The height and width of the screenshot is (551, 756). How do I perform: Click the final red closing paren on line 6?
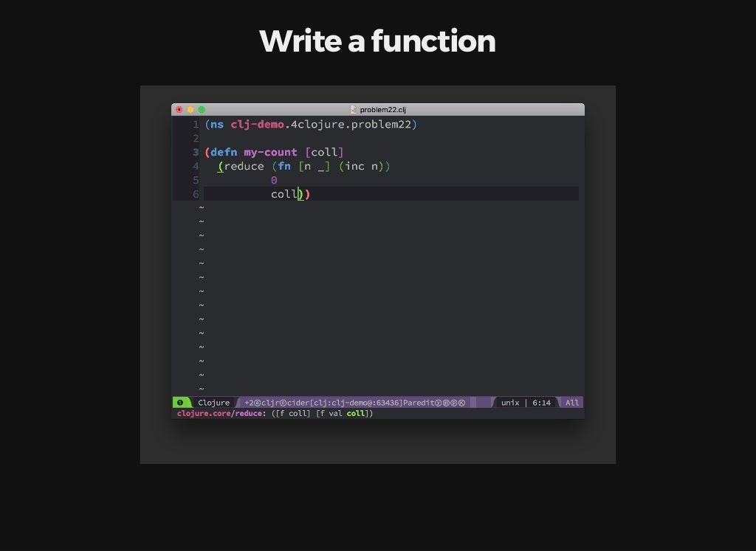308,194
